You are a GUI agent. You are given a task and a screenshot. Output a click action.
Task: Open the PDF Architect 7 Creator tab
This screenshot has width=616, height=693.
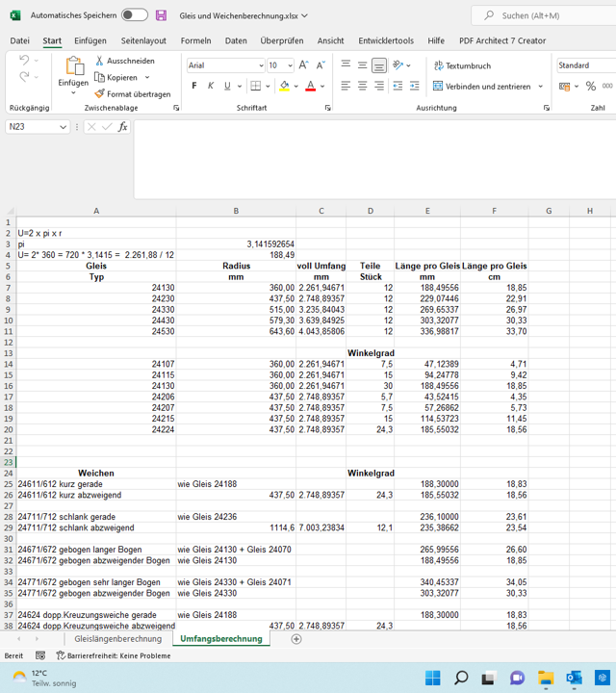point(502,40)
